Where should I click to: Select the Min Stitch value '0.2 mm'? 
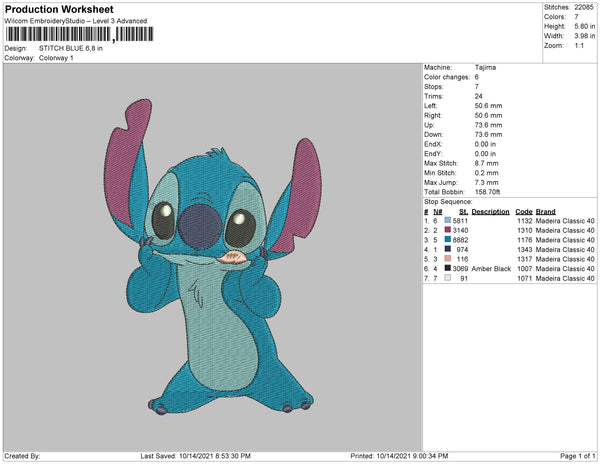click(486, 173)
